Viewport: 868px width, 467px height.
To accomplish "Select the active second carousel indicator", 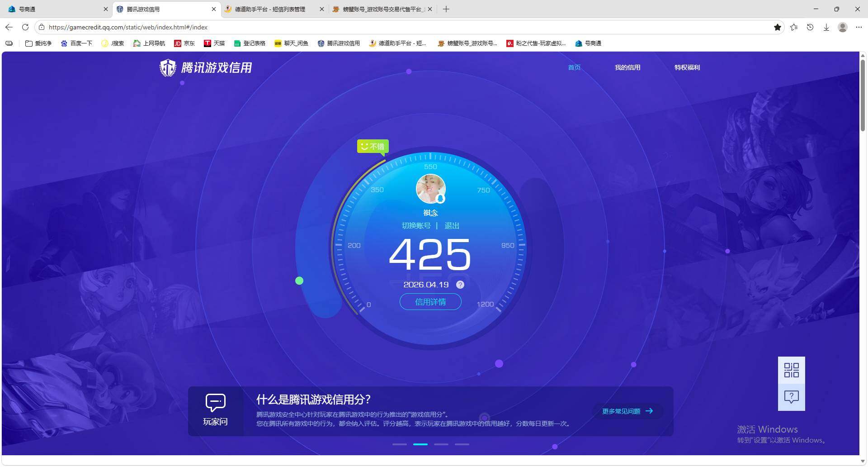I will coord(420,444).
